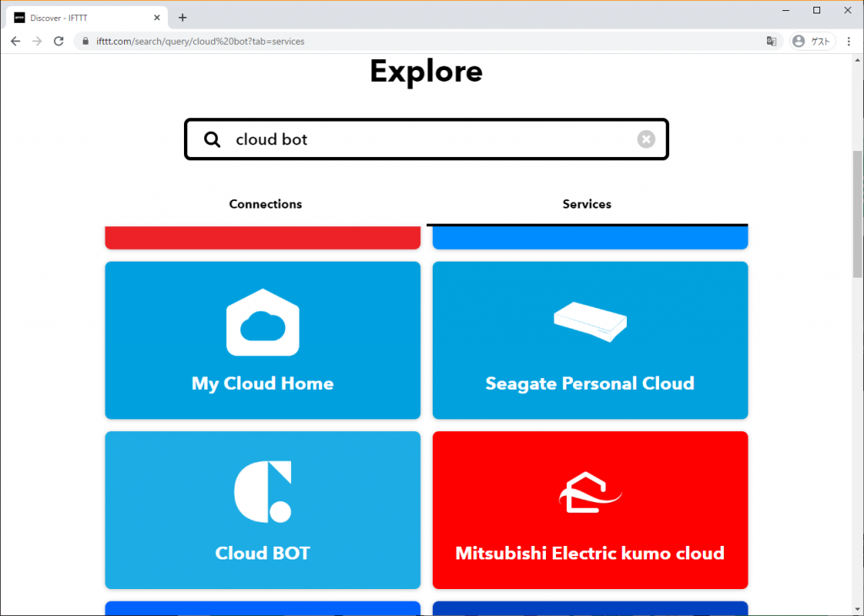Click the address bar URL
Screen dimensions: 864x616
201,41
